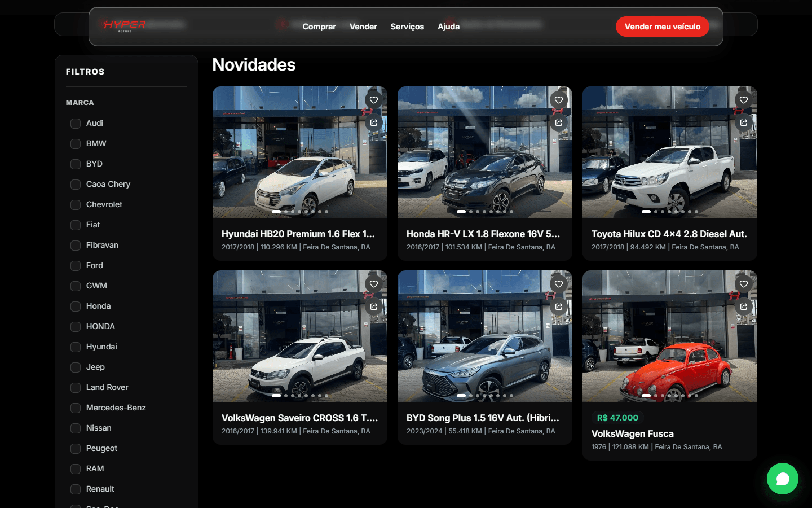Viewport: 812px width, 508px height.
Task: Favorite the Toyota Hilux with heart icon
Action: pyautogui.click(x=744, y=100)
